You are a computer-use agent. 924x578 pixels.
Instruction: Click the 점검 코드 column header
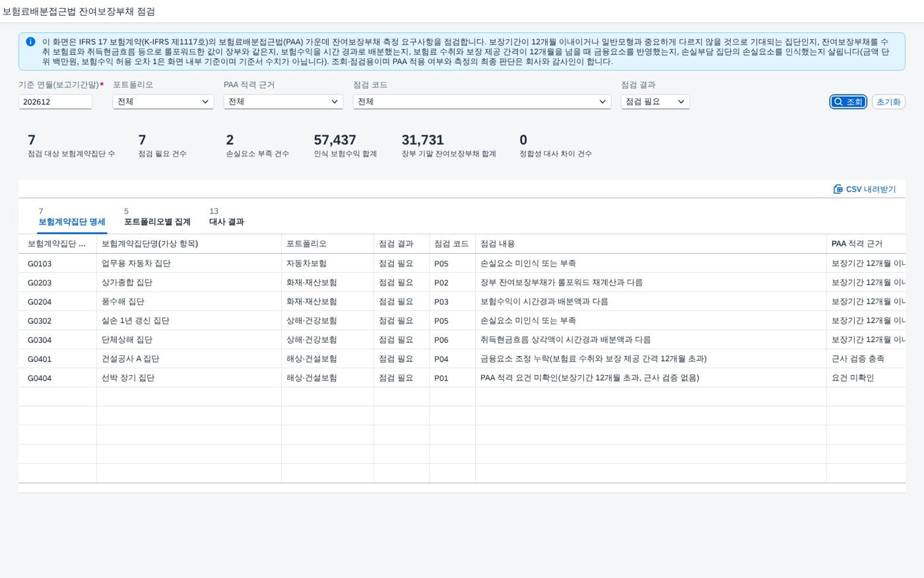point(452,244)
